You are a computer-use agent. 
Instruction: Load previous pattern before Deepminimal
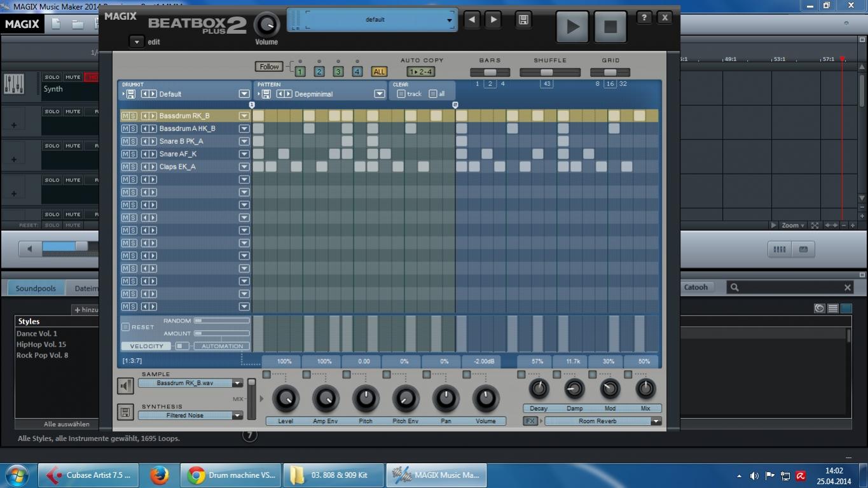(280, 94)
